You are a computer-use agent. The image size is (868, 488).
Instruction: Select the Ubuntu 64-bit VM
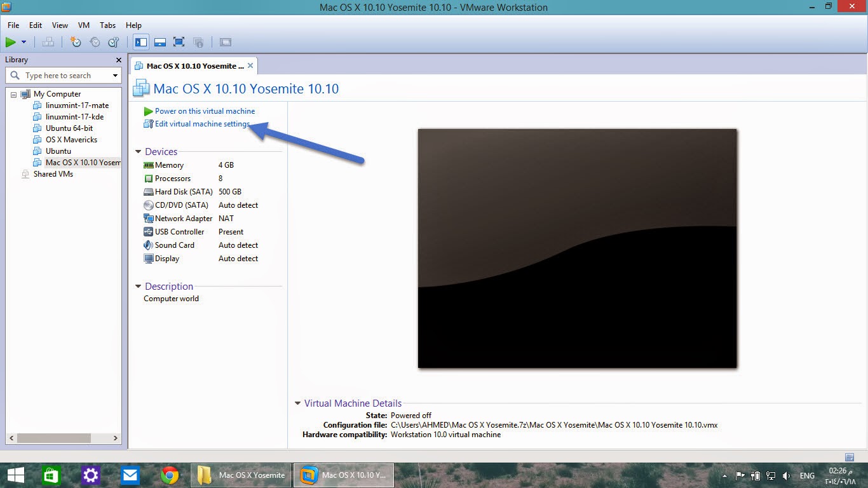coord(69,128)
